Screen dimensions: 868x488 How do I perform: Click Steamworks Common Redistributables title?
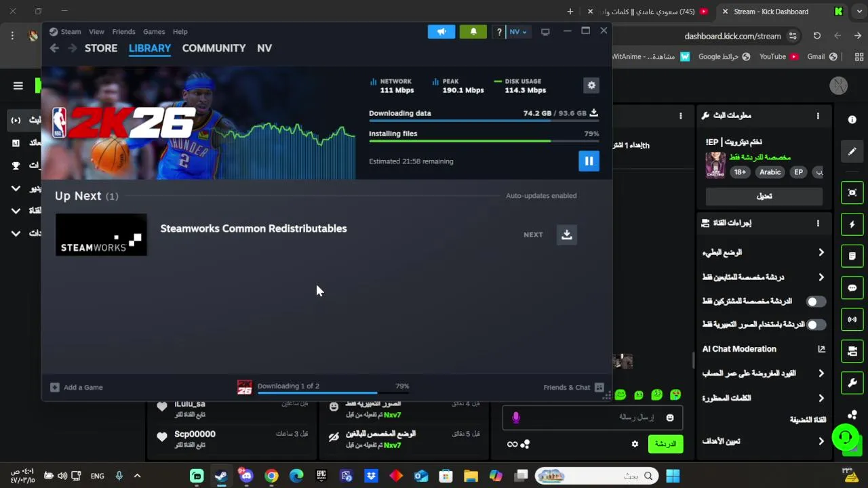point(254,228)
